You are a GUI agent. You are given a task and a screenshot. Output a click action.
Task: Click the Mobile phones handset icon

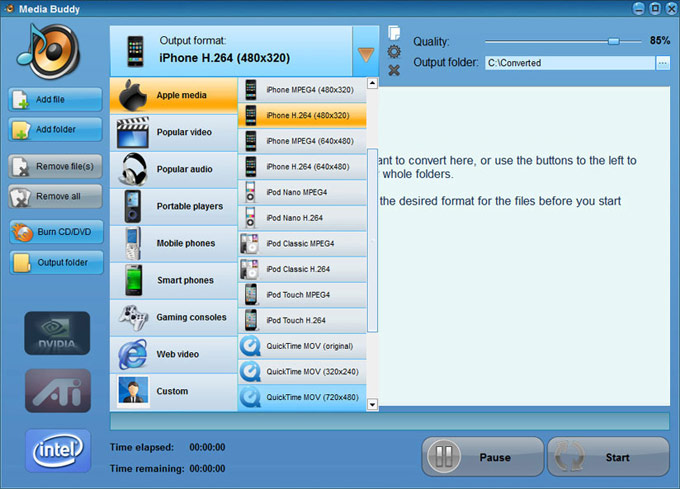click(133, 243)
